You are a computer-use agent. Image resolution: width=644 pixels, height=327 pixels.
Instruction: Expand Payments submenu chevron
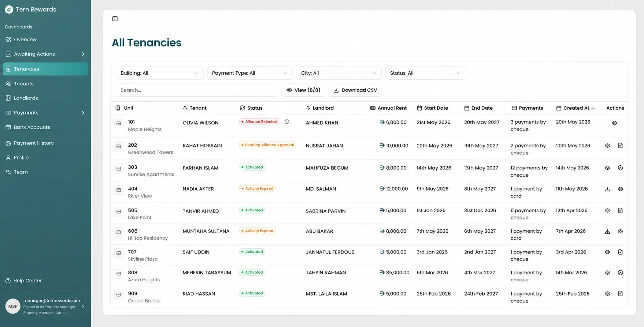[x=83, y=113]
